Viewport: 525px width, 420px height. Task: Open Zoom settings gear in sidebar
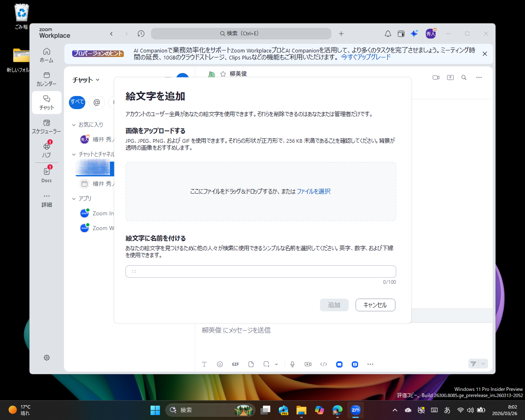pyautogui.click(x=47, y=358)
